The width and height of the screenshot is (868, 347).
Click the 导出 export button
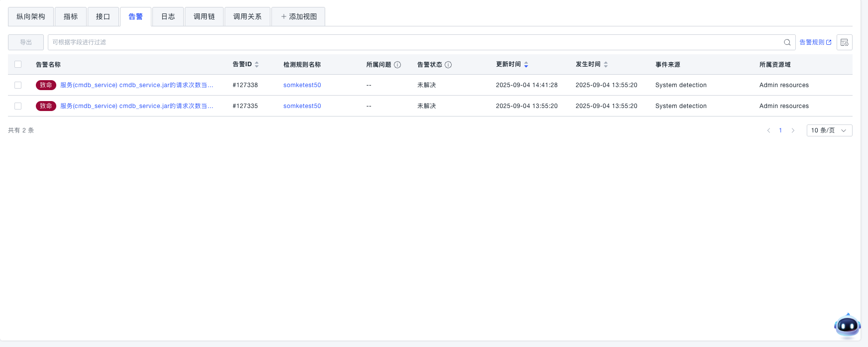point(26,42)
